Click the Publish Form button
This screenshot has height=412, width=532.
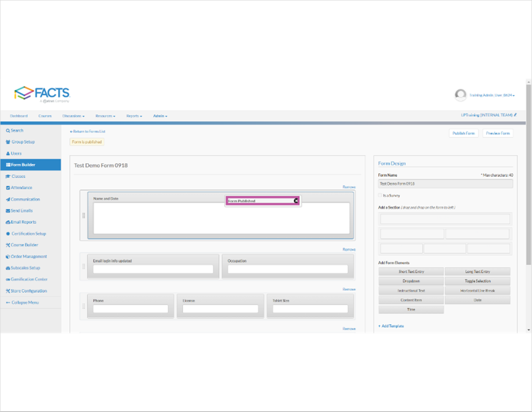[464, 133]
